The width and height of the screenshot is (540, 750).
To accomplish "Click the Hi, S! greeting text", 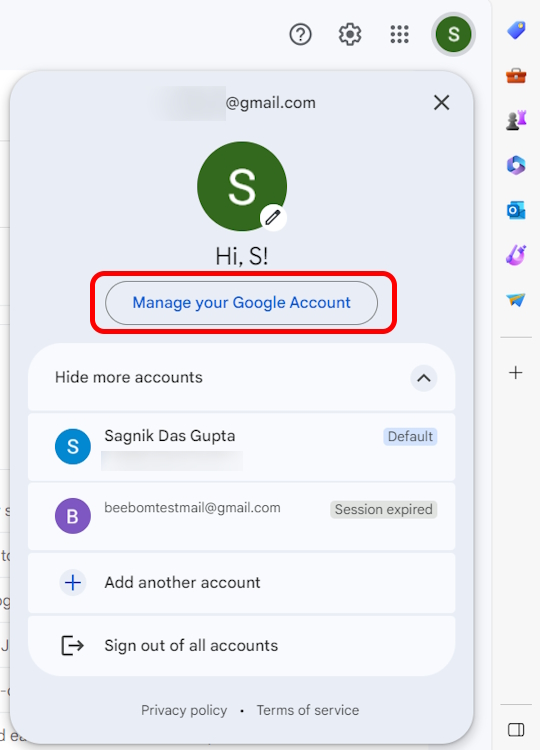I will [x=242, y=256].
